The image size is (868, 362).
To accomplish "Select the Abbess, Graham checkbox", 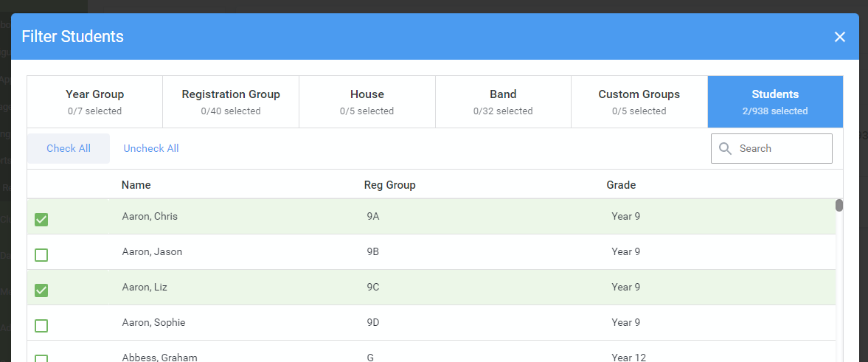I will tap(41, 358).
